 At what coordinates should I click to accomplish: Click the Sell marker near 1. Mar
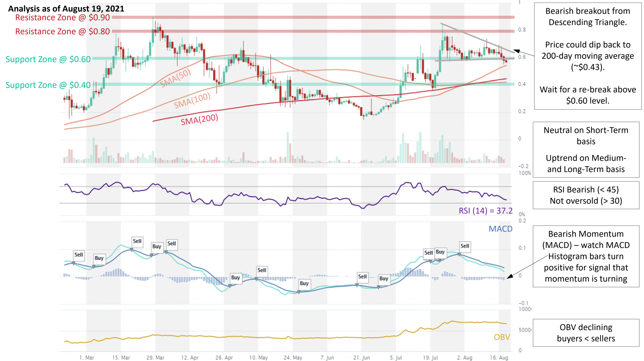tap(79, 255)
